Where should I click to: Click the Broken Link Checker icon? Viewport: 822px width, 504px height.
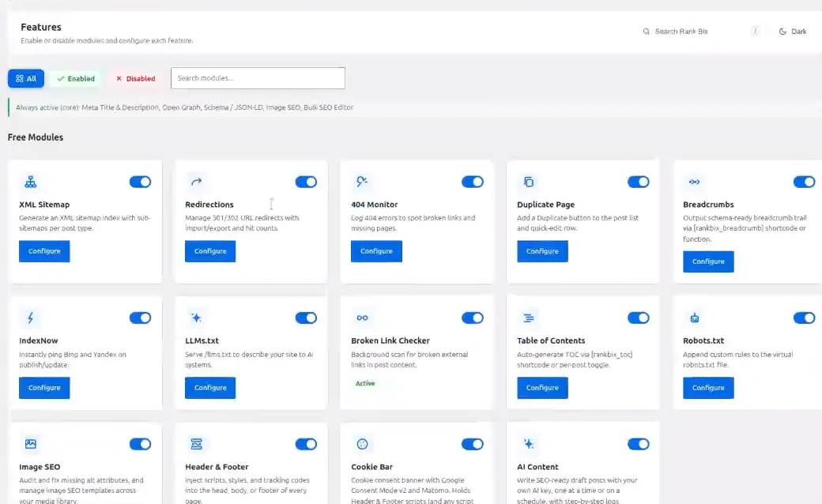pyautogui.click(x=362, y=318)
